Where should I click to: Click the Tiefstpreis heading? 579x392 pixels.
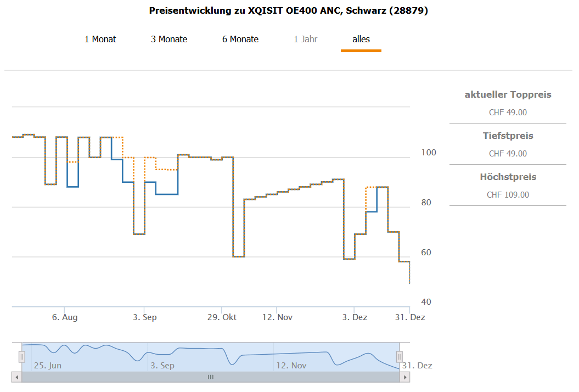click(x=508, y=136)
